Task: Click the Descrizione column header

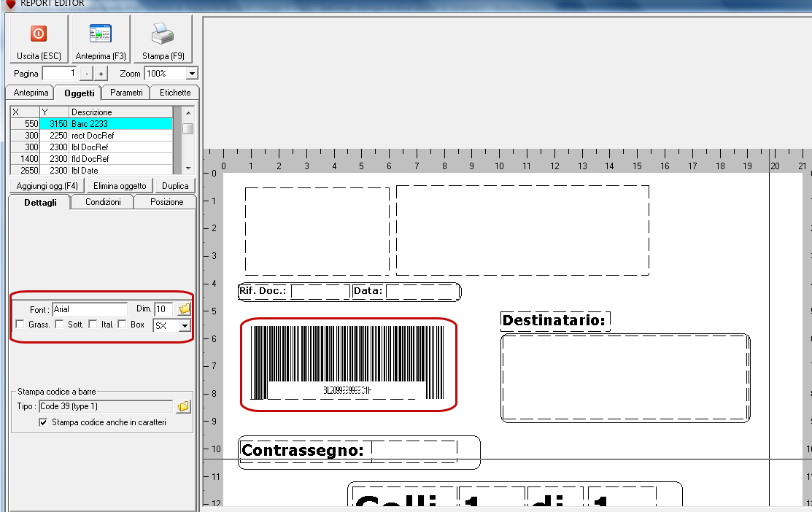Action: [x=120, y=112]
